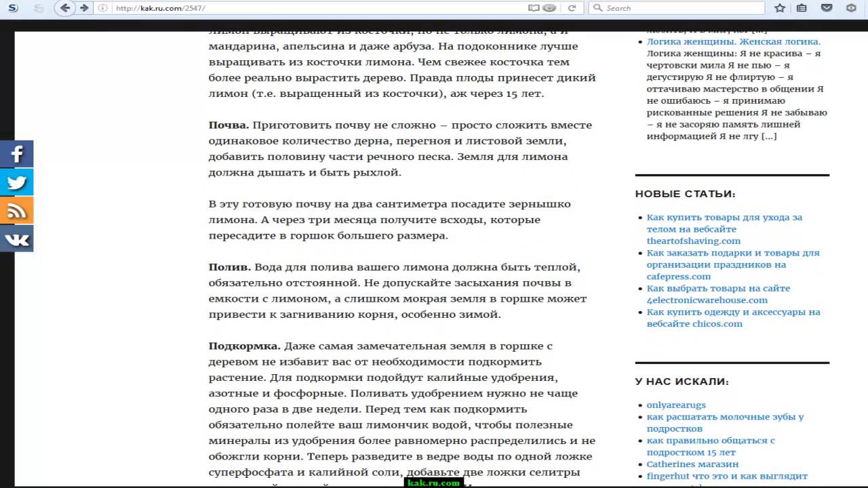Click the 'Catherines магазин' link
This screenshot has height=488, width=868.
pyautogui.click(x=692, y=464)
